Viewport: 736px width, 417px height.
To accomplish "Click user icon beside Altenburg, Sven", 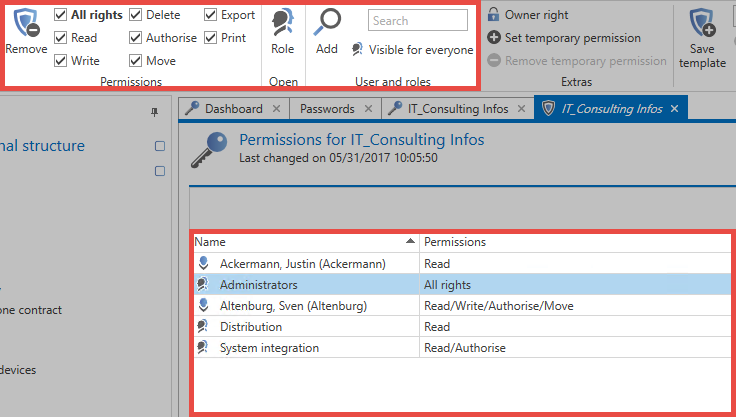I will [203, 305].
